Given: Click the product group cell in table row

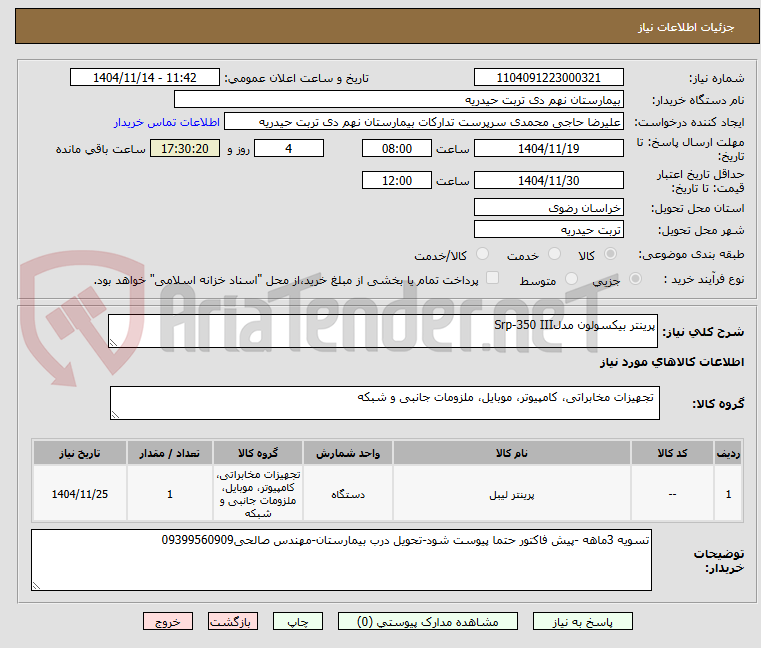Looking at the screenshot, I should [x=258, y=494].
